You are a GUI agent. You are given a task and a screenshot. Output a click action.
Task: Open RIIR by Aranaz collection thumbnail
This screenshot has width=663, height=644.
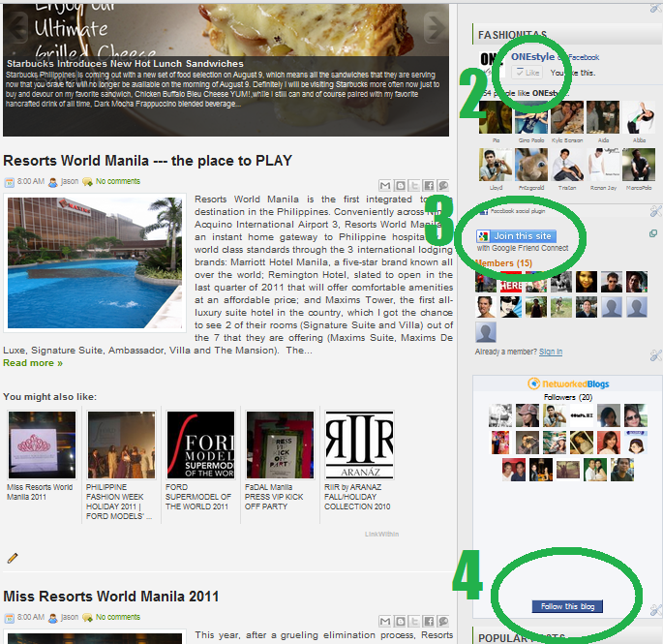[359, 445]
